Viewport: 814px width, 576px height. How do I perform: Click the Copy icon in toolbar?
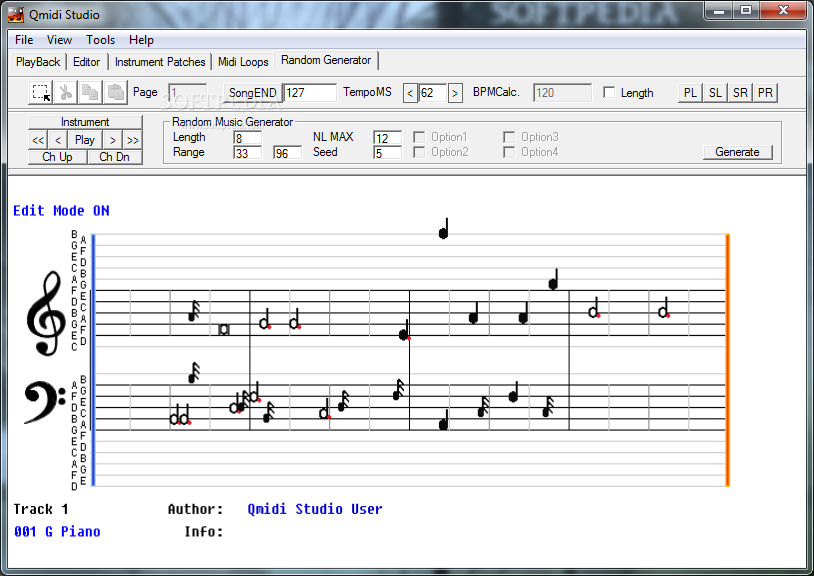[x=90, y=92]
